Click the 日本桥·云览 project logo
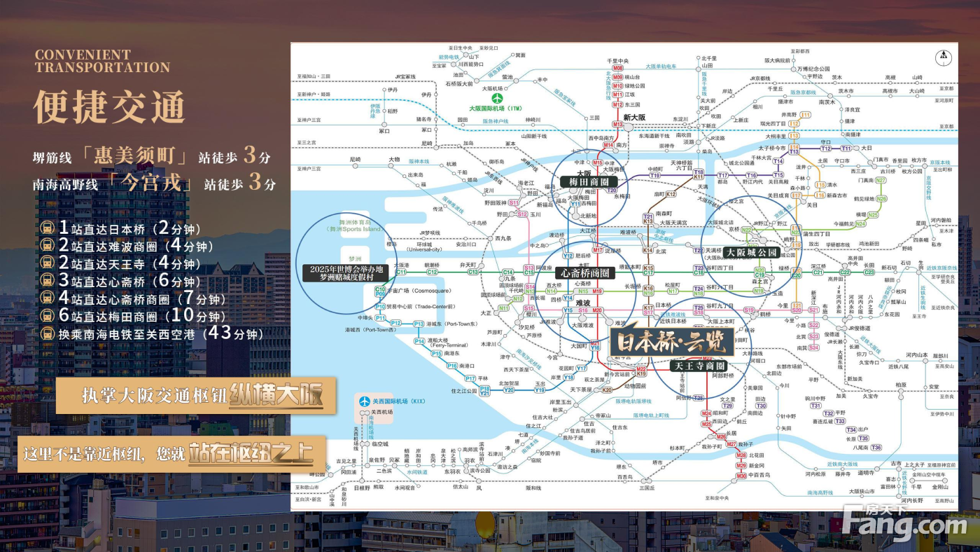 coord(672,340)
